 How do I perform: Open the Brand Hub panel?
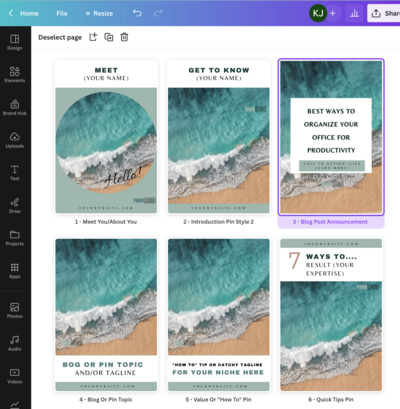click(x=15, y=107)
